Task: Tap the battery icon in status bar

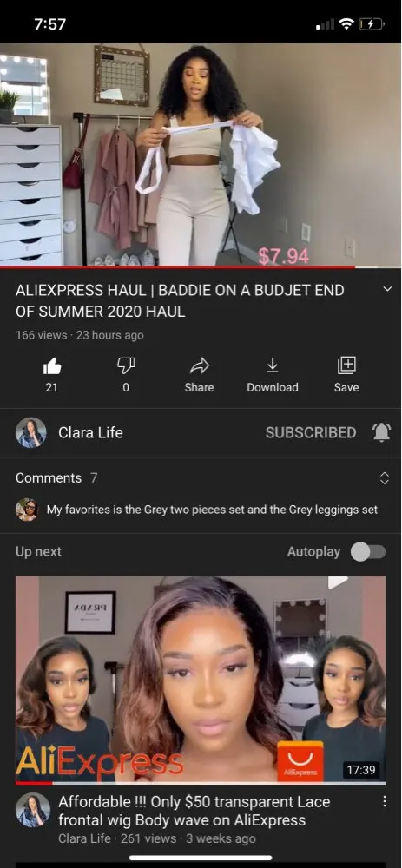Action: coord(371,23)
